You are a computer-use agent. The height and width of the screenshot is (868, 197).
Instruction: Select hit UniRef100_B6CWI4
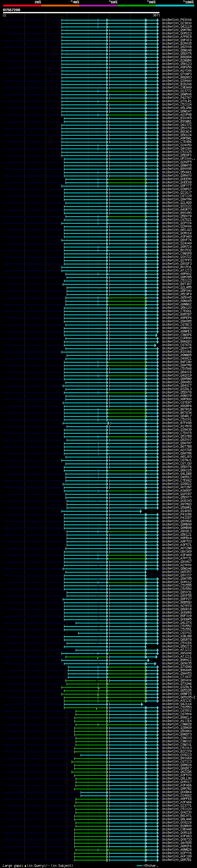click(x=177, y=132)
